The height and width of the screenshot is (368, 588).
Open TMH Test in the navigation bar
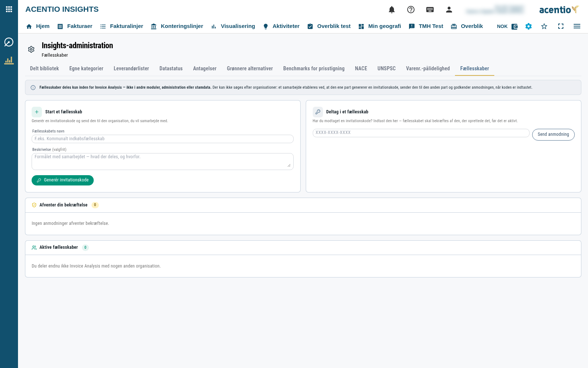pyautogui.click(x=426, y=26)
